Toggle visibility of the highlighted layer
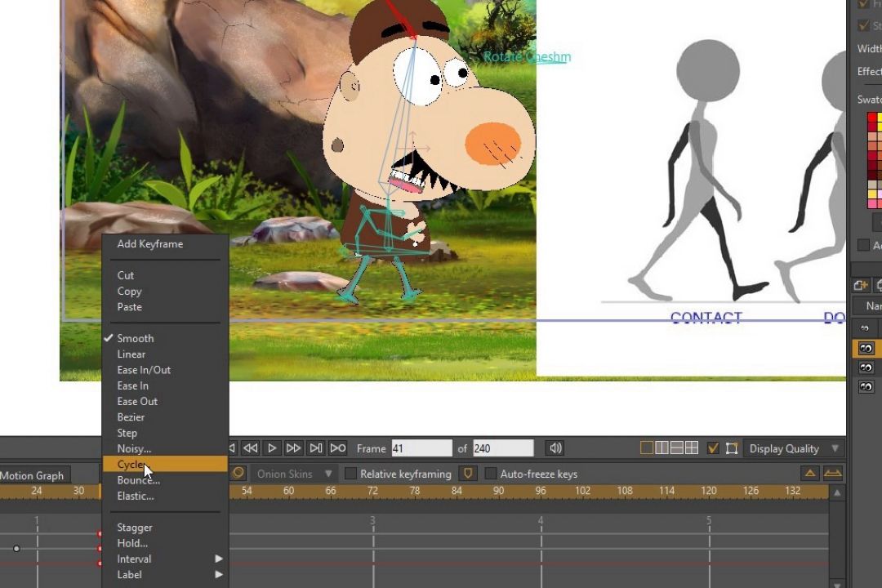Screen dimensions: 882x588 point(866,348)
